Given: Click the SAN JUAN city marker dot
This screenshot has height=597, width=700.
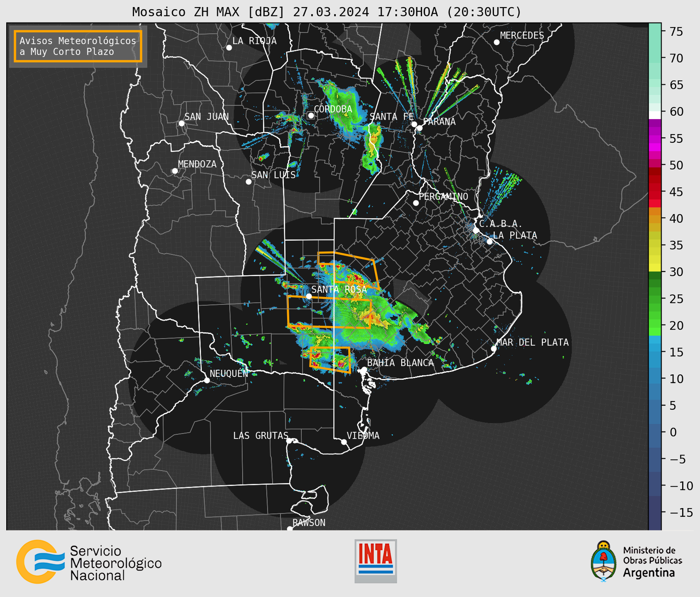Looking at the screenshot, I should [181, 123].
